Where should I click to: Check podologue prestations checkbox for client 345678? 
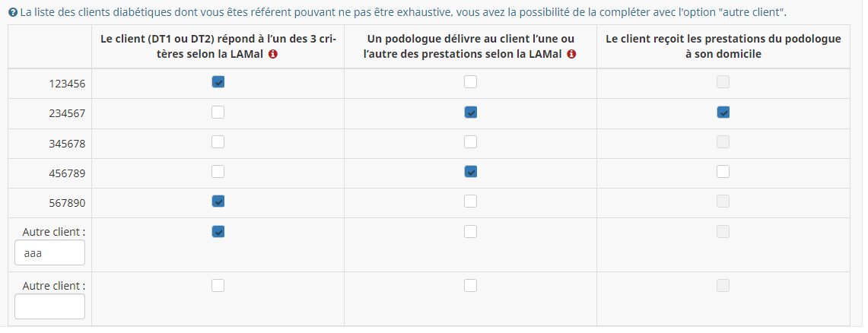pos(471,142)
